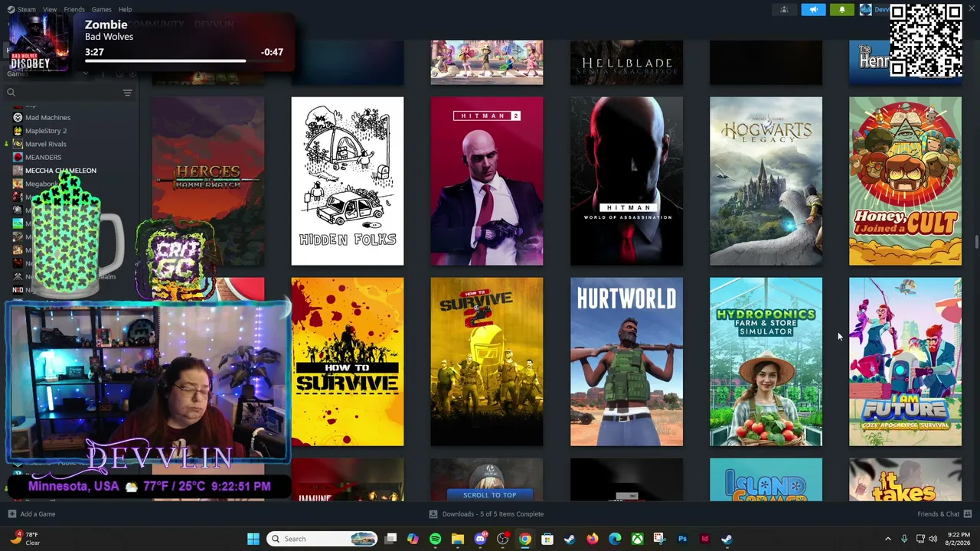Image resolution: width=980 pixels, height=551 pixels.
Task: Show hidden system tray icons
Action: pos(888,539)
